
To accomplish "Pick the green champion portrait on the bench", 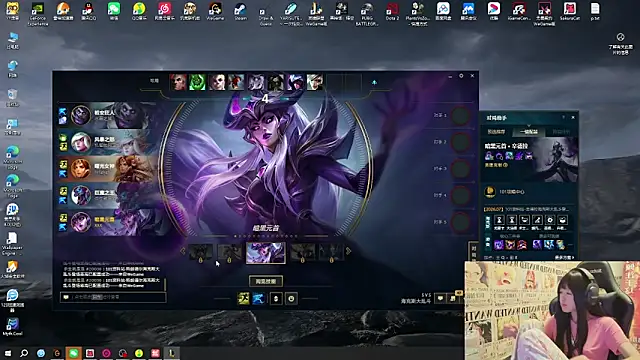I will click(x=197, y=82).
